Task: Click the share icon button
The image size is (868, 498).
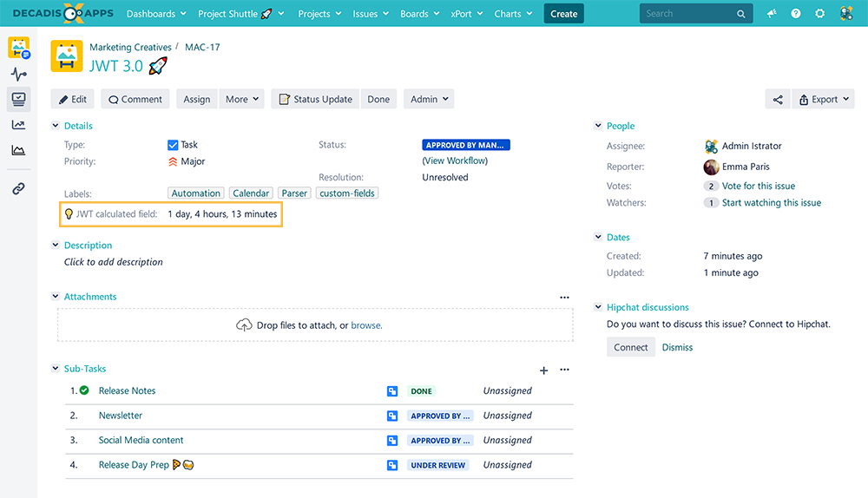Action: click(x=778, y=99)
